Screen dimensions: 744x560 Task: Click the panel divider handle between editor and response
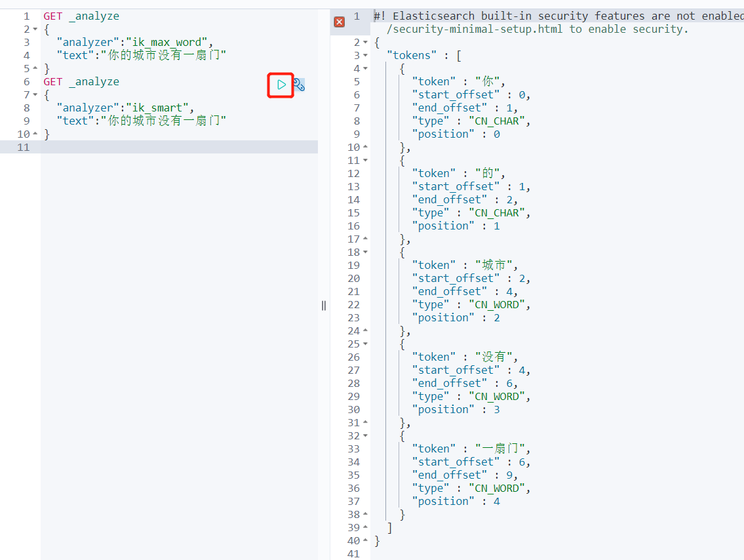323,306
